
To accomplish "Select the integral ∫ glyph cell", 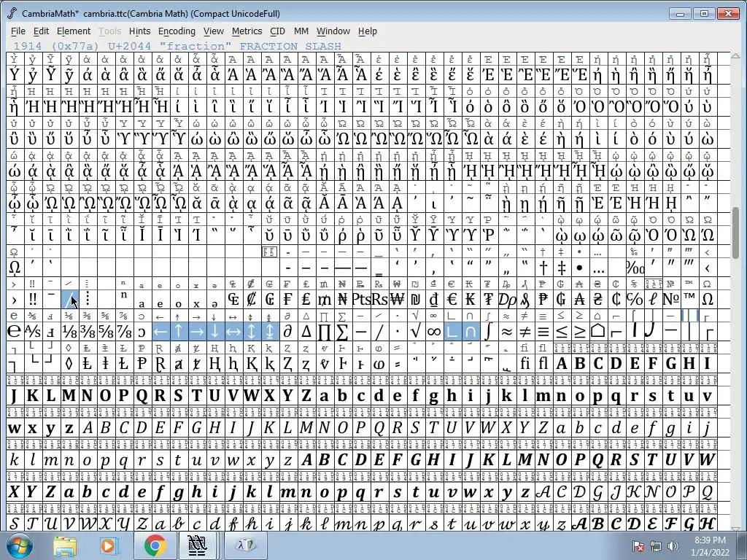I will pyautogui.click(x=488, y=332).
